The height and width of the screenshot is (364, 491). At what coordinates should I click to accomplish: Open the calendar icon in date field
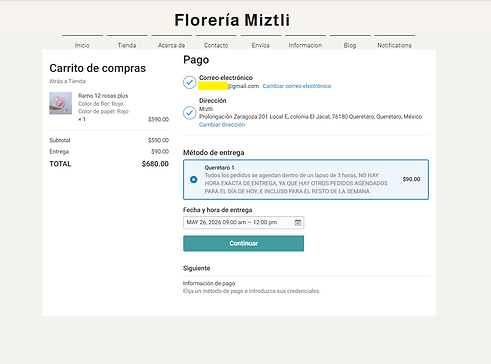pyautogui.click(x=298, y=223)
